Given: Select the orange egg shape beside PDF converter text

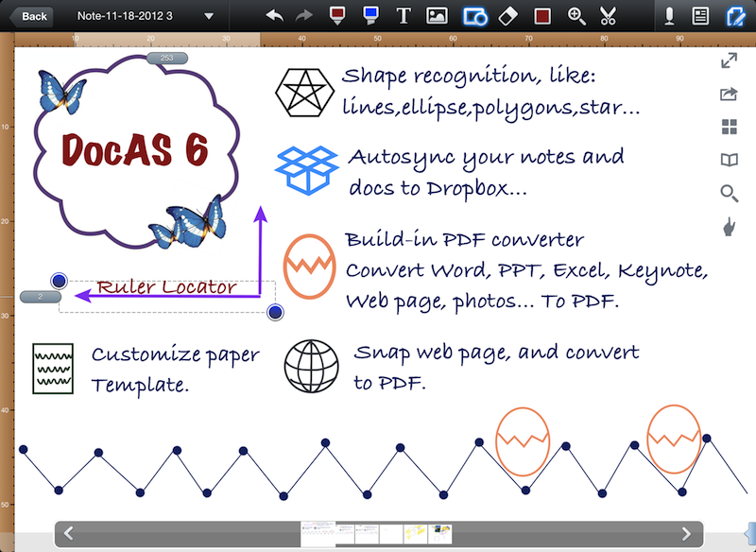Looking at the screenshot, I should click(x=310, y=267).
